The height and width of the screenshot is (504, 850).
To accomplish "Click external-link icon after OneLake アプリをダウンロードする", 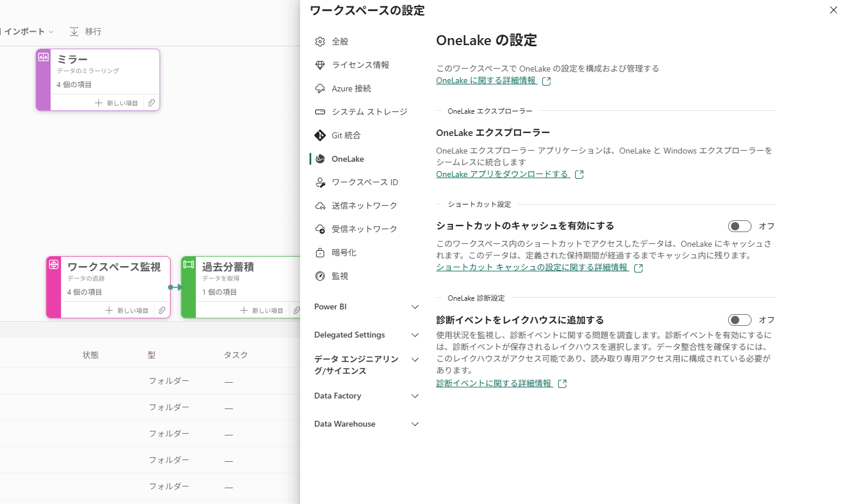I will (579, 175).
